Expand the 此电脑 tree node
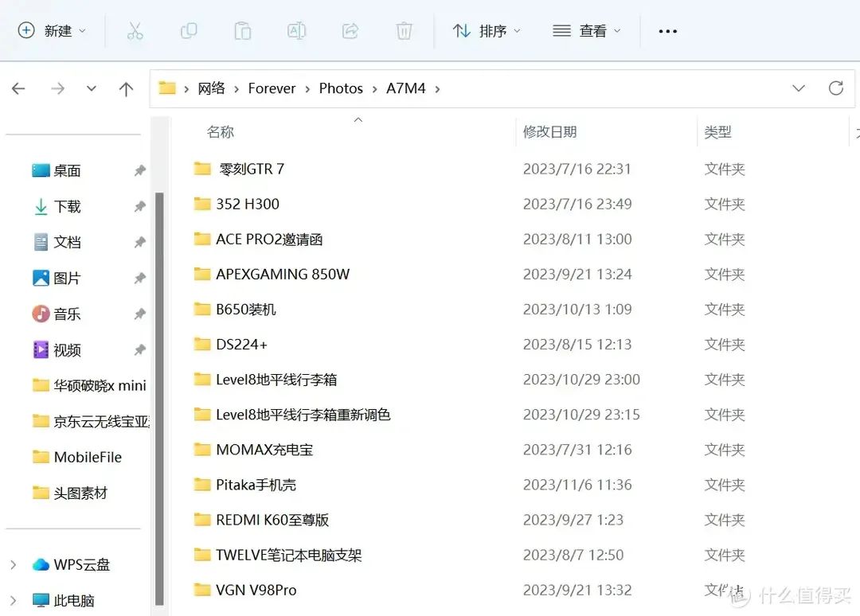The height and width of the screenshot is (616, 860). click(14, 601)
